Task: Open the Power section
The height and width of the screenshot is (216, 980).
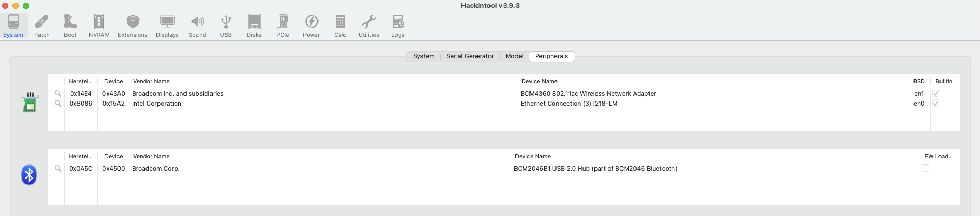Action: click(311, 26)
